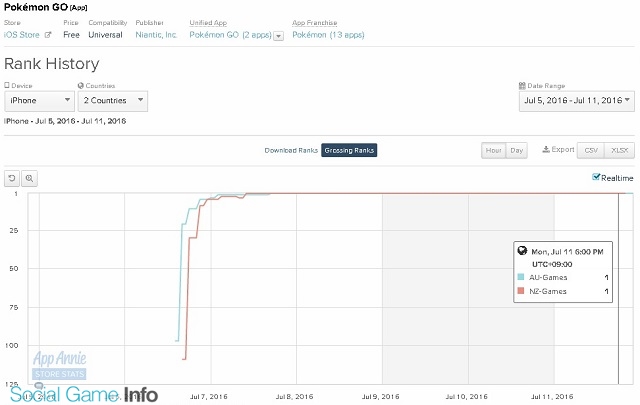Click the external link icon beside iOS Store

48,35
